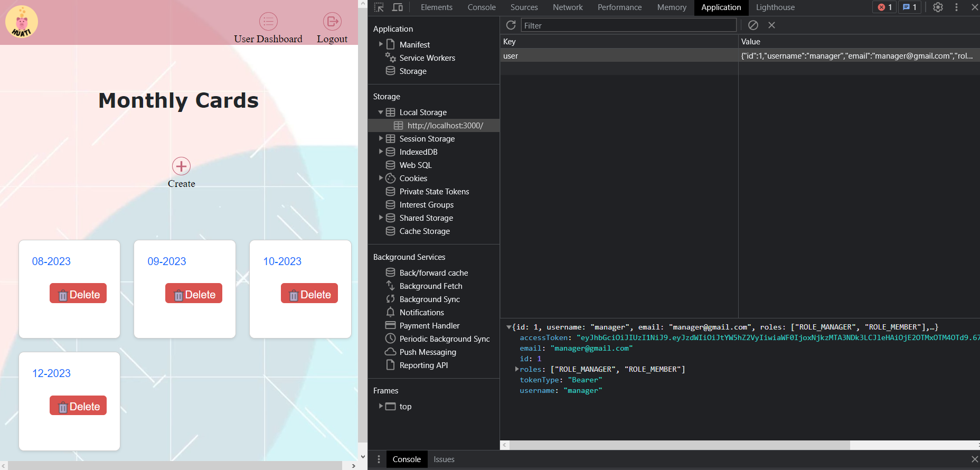This screenshot has height=470, width=980.
Task: Open Periodic Background Sync item
Action: tap(445, 339)
